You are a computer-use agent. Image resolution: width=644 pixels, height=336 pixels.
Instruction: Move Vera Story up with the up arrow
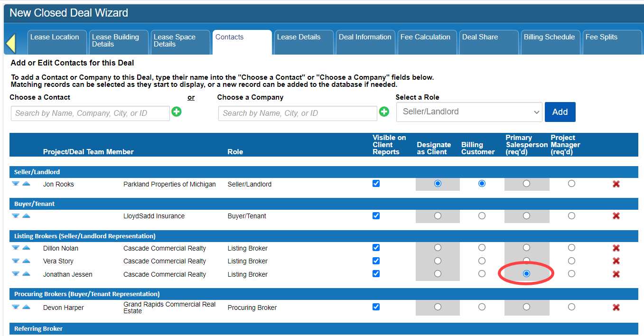click(26, 261)
